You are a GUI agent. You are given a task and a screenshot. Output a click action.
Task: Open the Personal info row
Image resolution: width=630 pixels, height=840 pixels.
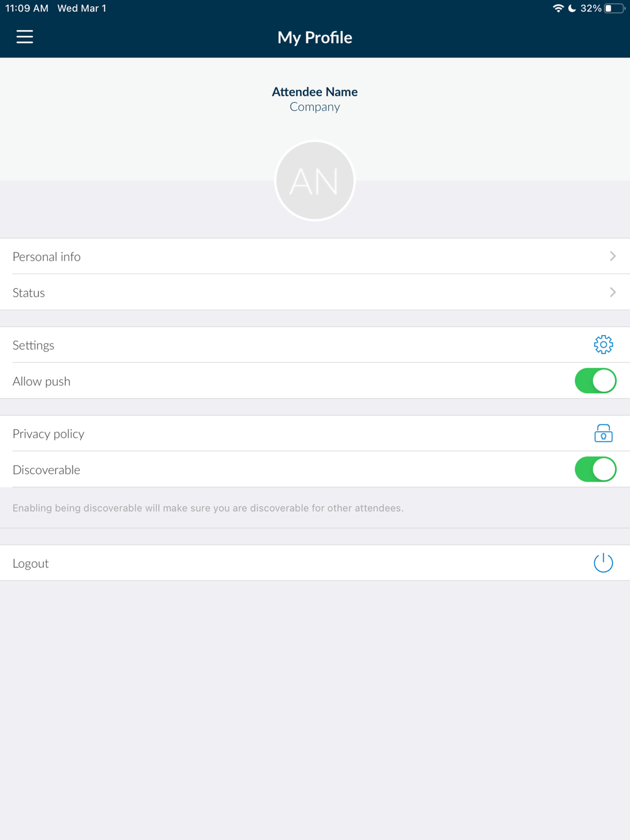[x=315, y=256]
